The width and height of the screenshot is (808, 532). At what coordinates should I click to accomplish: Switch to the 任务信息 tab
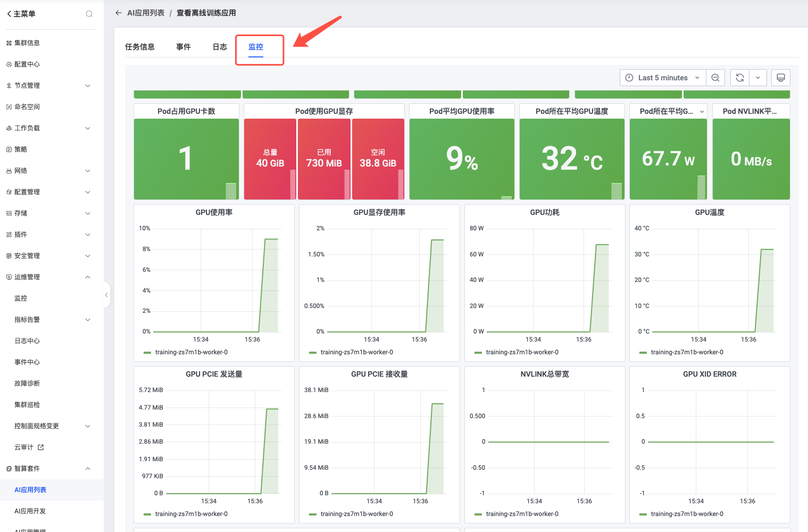pos(140,47)
